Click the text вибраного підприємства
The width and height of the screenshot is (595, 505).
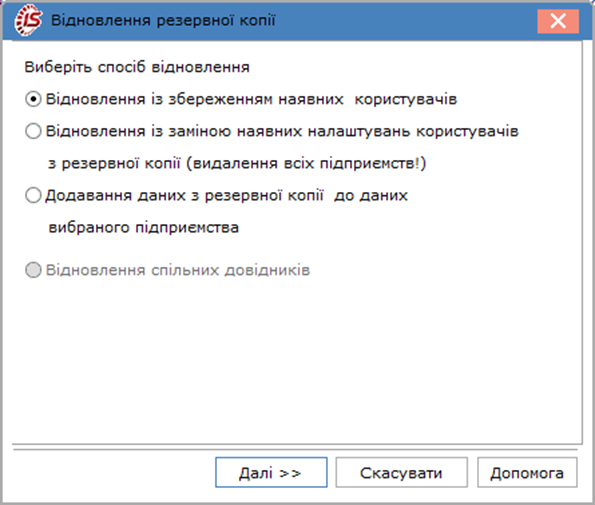(143, 228)
